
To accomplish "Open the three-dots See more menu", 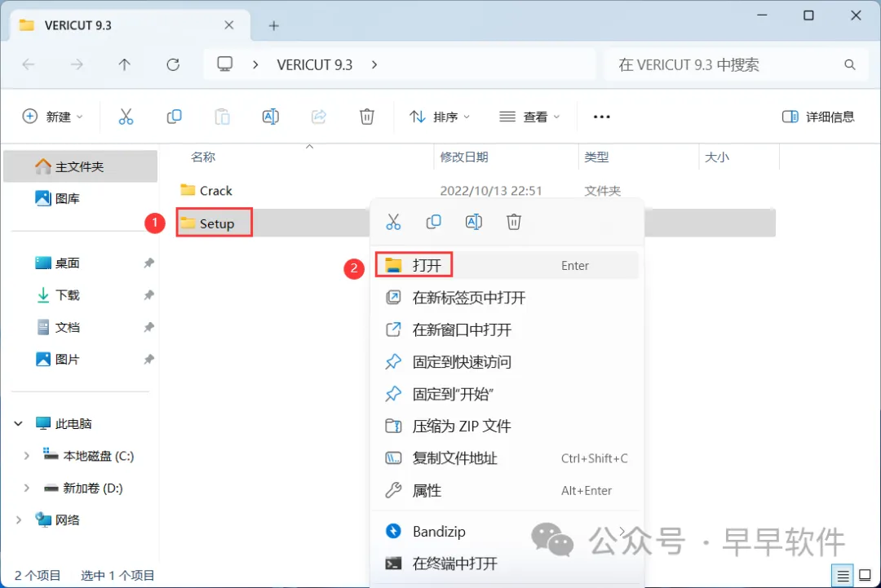I will (602, 117).
